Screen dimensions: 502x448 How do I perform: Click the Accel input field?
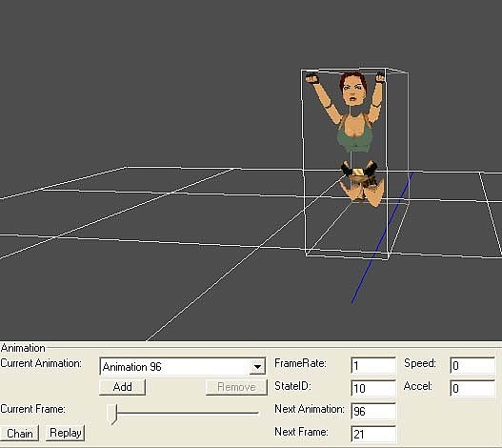472,388
